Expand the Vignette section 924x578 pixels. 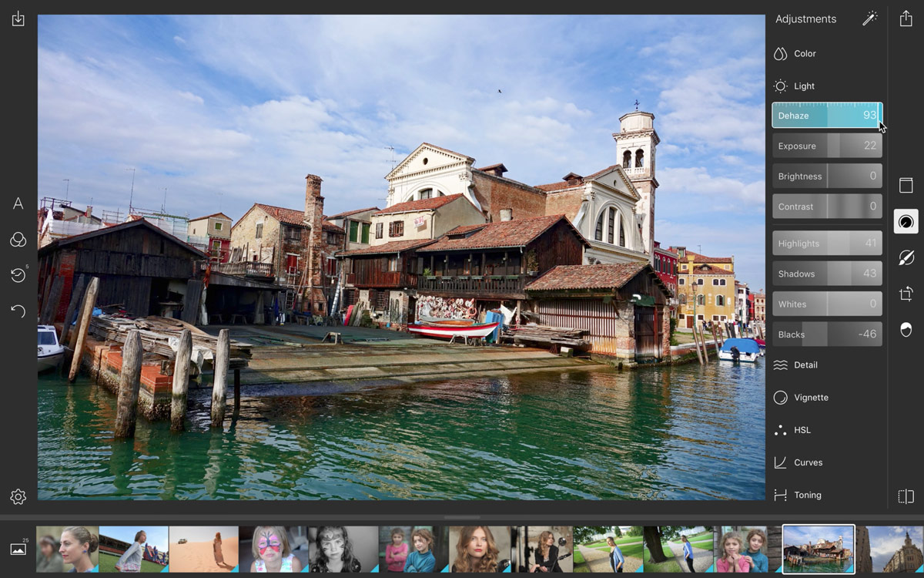pos(811,398)
